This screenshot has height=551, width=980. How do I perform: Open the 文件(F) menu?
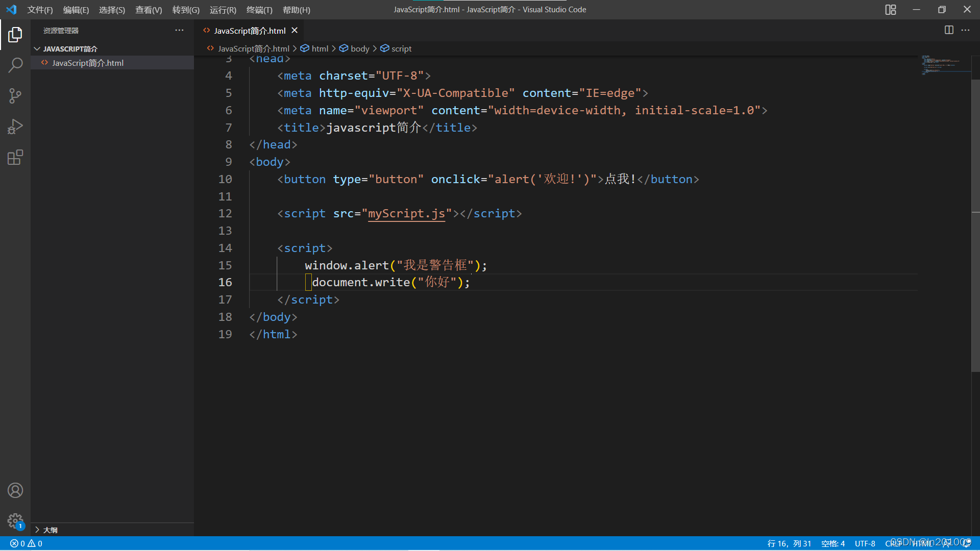[x=40, y=10]
